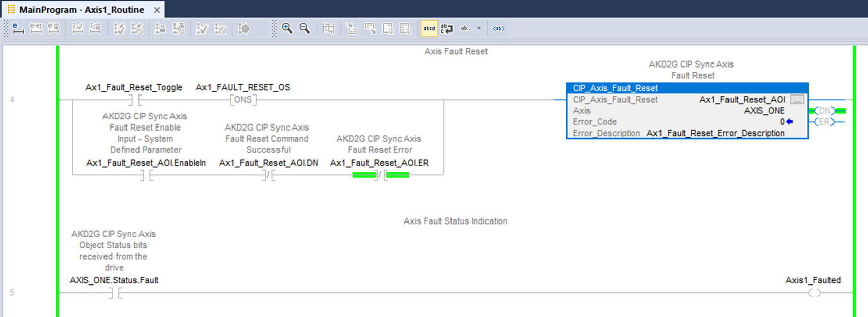Select the Ax1_Fault_Reset_AOI.DN contact
Viewport: 868px width, 317px height.
[269, 175]
